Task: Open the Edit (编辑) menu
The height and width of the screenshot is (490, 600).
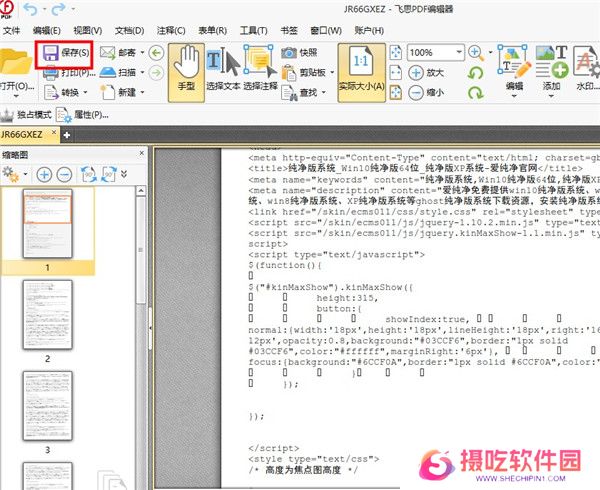Action: click(46, 30)
